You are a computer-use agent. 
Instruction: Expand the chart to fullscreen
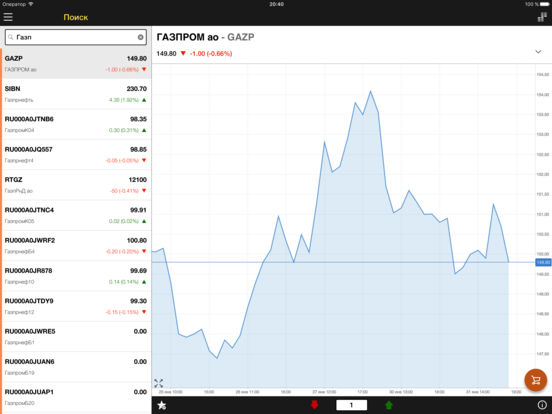point(158,383)
